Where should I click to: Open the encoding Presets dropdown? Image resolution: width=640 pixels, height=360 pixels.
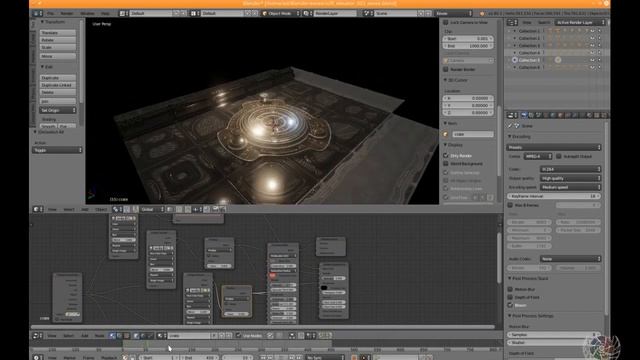click(554, 147)
